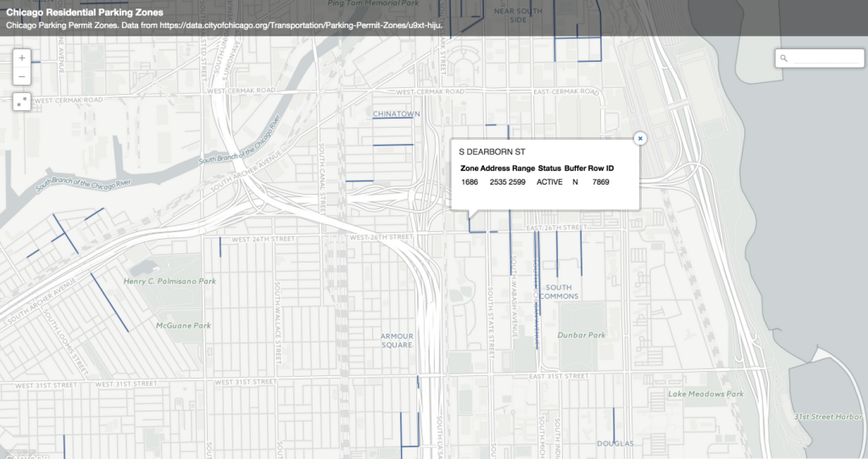This screenshot has height=459, width=868.
Task: Click the 'S DEARBORN ST' popup heading
Action: [x=492, y=152]
